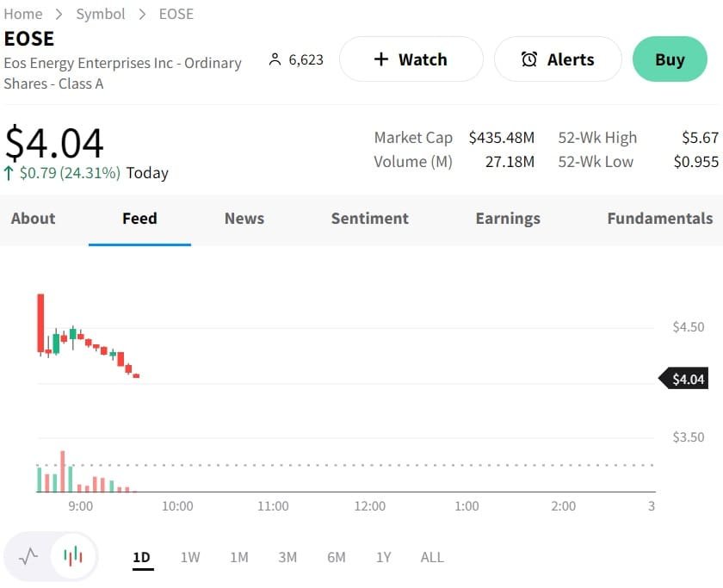Open the About tab

pyautogui.click(x=34, y=218)
